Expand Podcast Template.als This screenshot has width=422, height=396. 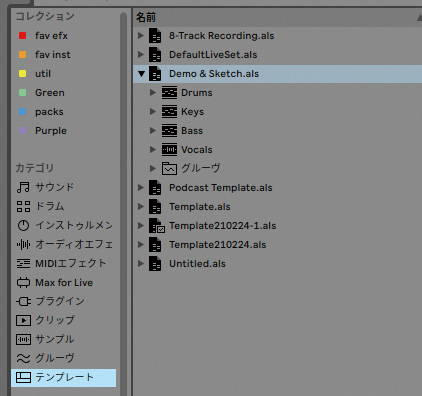pyautogui.click(x=141, y=187)
